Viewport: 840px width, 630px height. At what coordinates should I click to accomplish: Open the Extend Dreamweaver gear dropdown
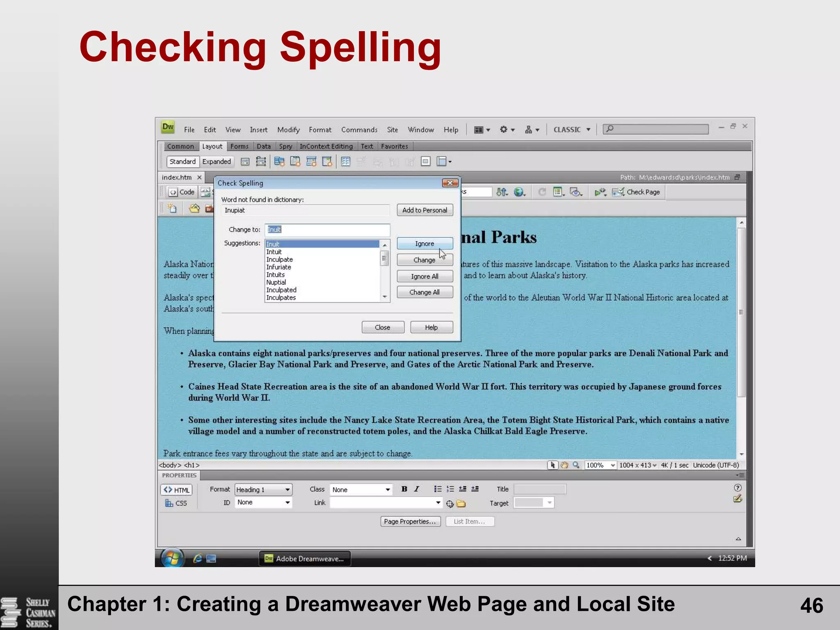[507, 130]
